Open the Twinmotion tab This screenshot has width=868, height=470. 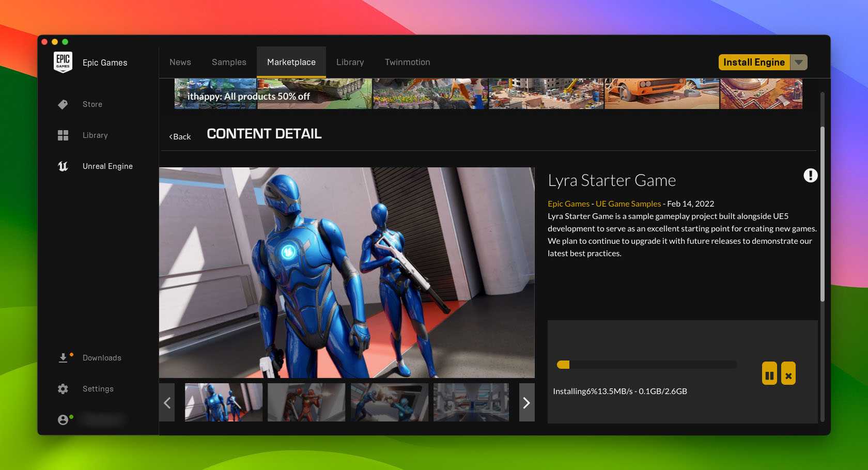[407, 62]
